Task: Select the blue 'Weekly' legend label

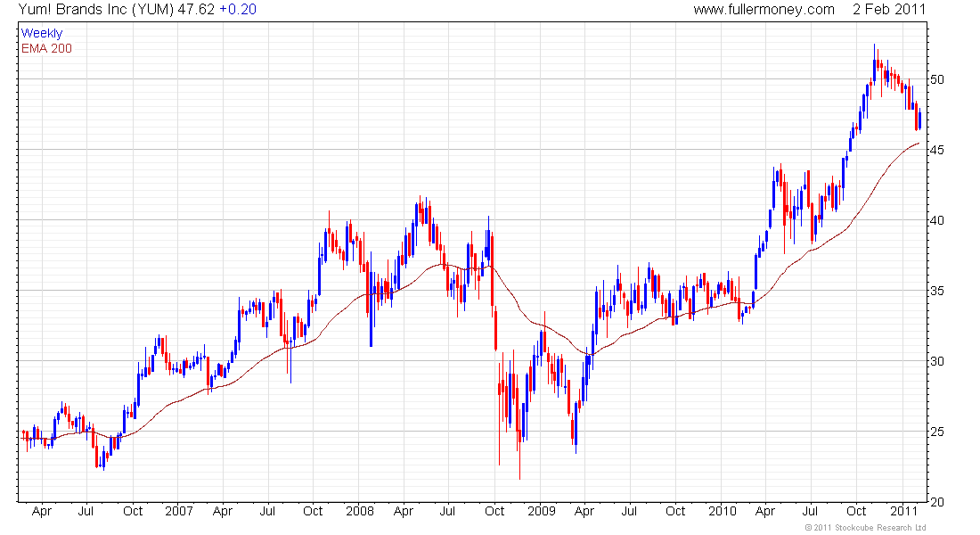Action: [42, 33]
